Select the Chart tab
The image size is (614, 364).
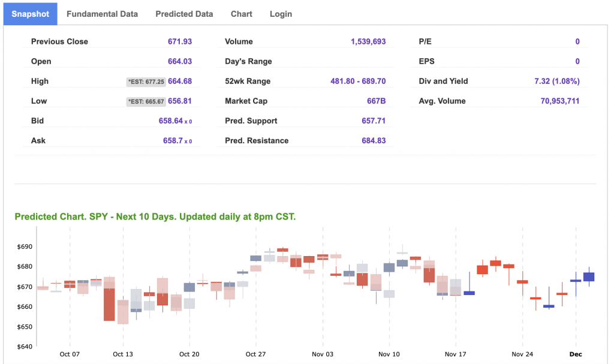point(241,14)
